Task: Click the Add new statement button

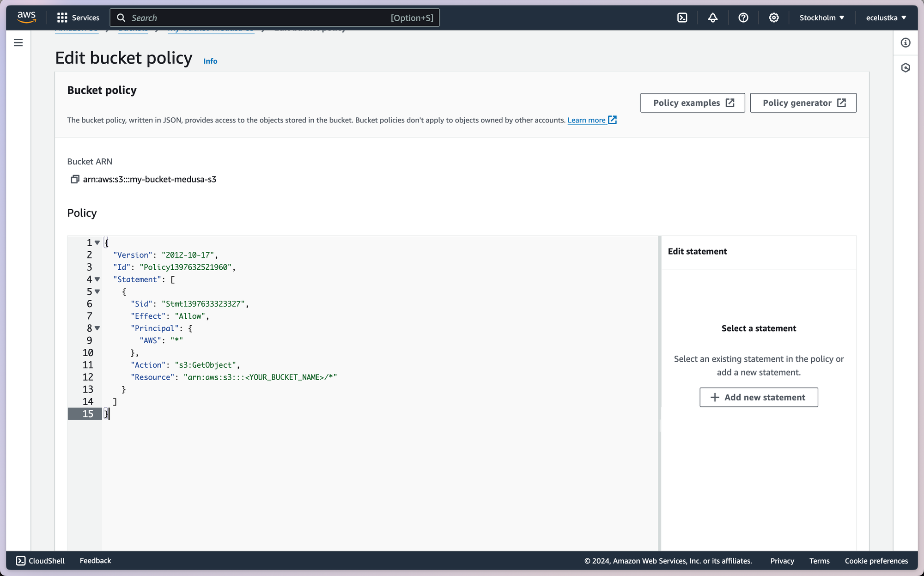Action: pos(759,397)
